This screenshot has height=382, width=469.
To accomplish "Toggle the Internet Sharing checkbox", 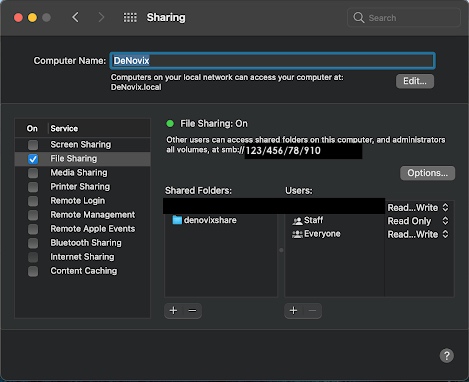I will (x=33, y=257).
